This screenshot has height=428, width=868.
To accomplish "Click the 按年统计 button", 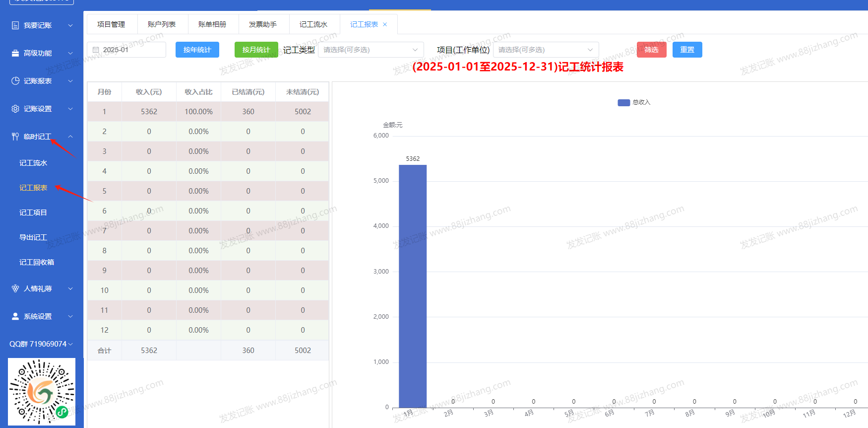I will pyautogui.click(x=197, y=50).
